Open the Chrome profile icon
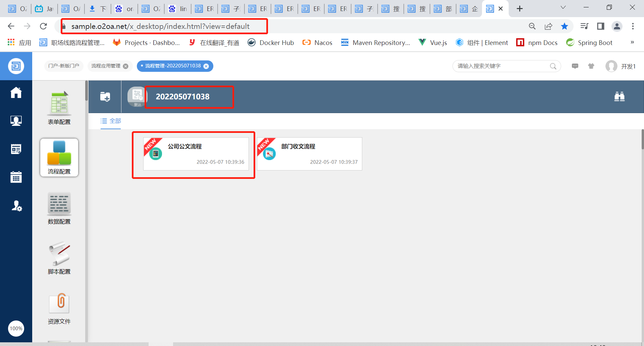This screenshot has width=644, height=346. pyautogui.click(x=617, y=26)
